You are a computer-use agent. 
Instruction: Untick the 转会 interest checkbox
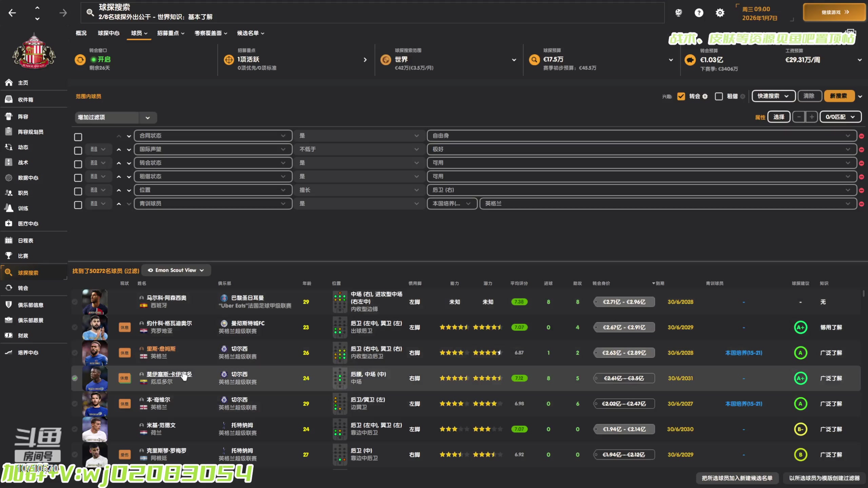(x=681, y=96)
